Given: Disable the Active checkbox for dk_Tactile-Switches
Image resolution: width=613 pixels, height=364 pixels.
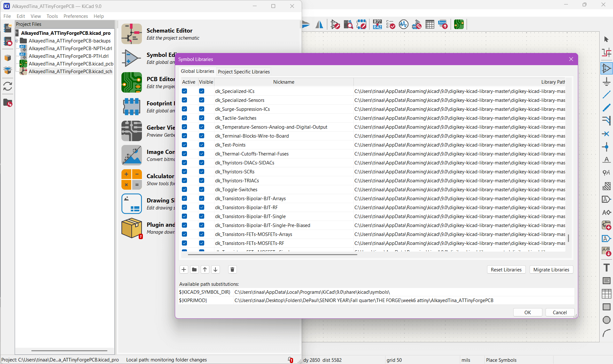Looking at the screenshot, I should point(184,118).
